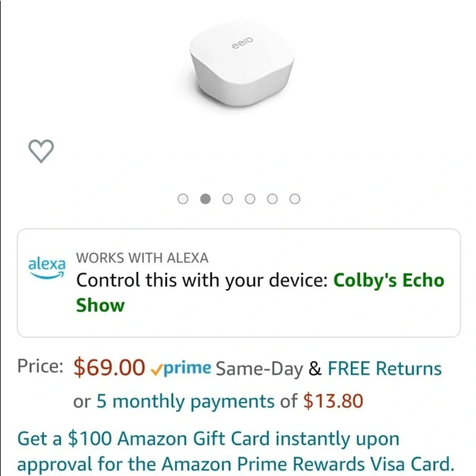Tap the WORKS WITH ALEXA heading

pyautogui.click(x=142, y=258)
